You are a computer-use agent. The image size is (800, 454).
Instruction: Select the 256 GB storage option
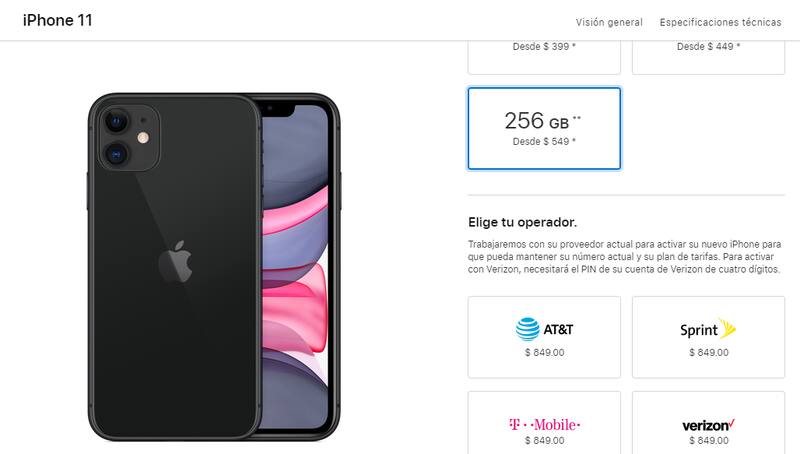544,128
